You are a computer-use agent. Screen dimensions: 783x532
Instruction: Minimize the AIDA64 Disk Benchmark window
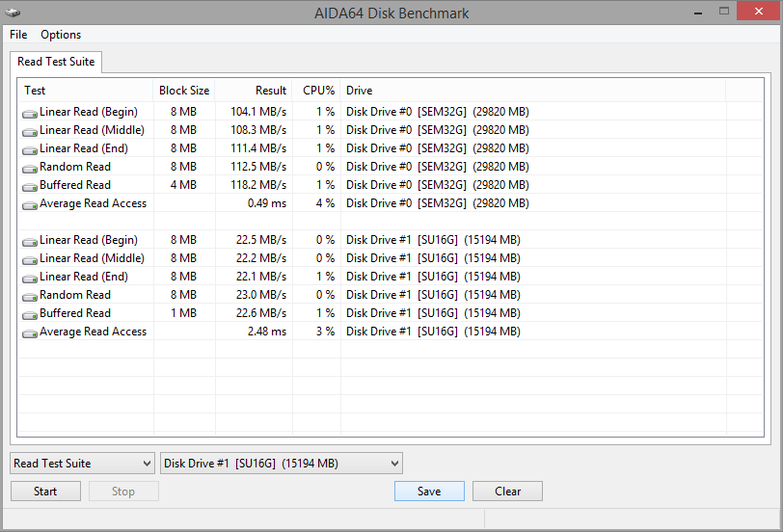click(698, 12)
